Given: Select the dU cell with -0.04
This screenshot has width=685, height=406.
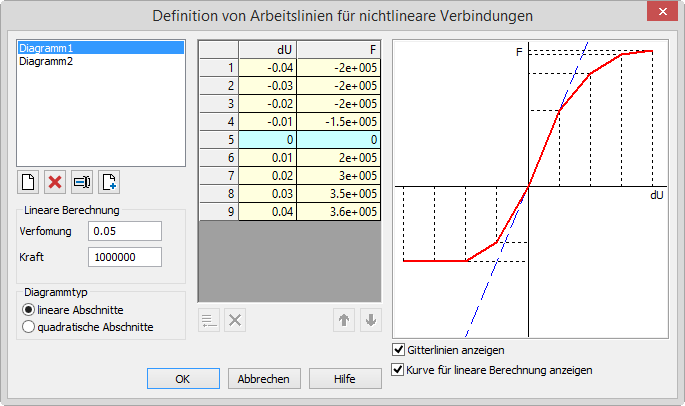Looking at the screenshot, I should pos(268,68).
